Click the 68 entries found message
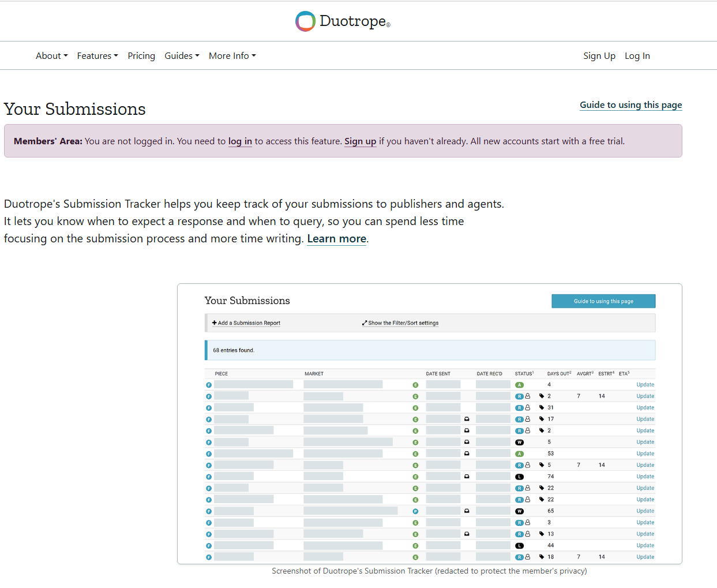 234,350
